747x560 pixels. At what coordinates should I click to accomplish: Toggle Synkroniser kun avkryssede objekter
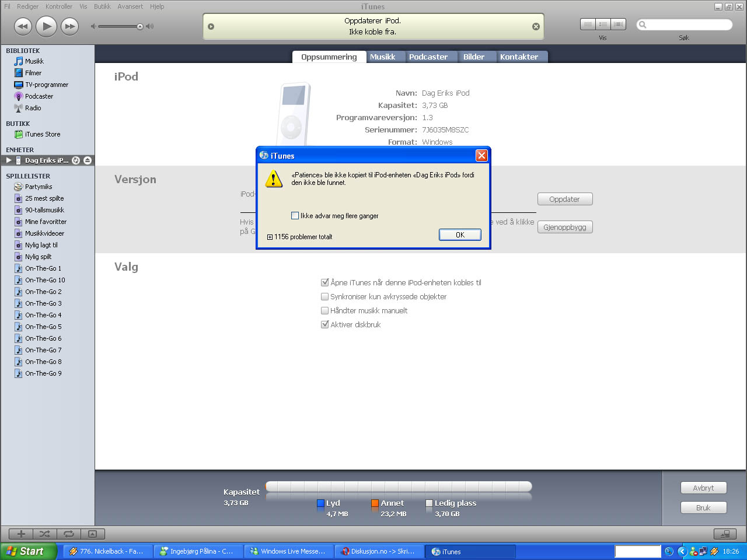coord(325,296)
